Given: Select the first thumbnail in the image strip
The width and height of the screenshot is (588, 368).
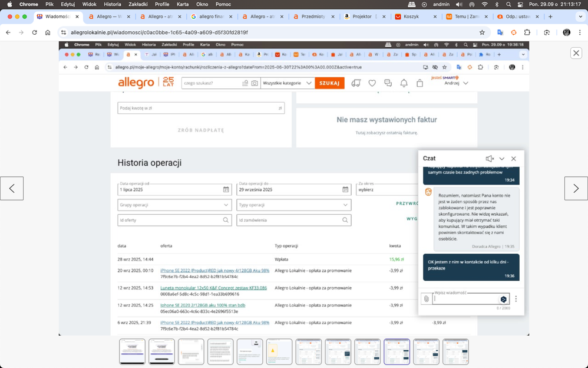Looking at the screenshot, I should tap(132, 351).
